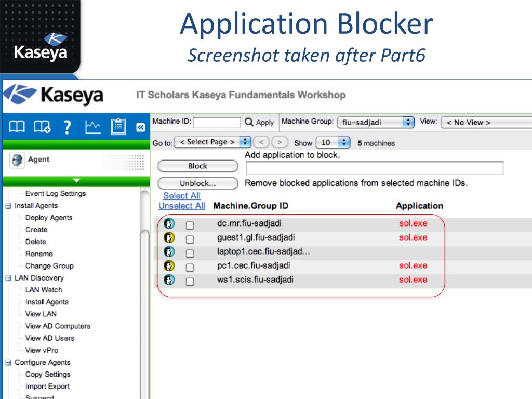Check the box for laptop1.cec.fiu-sadjad...
Viewport: 532px width, 399px height.
point(190,253)
